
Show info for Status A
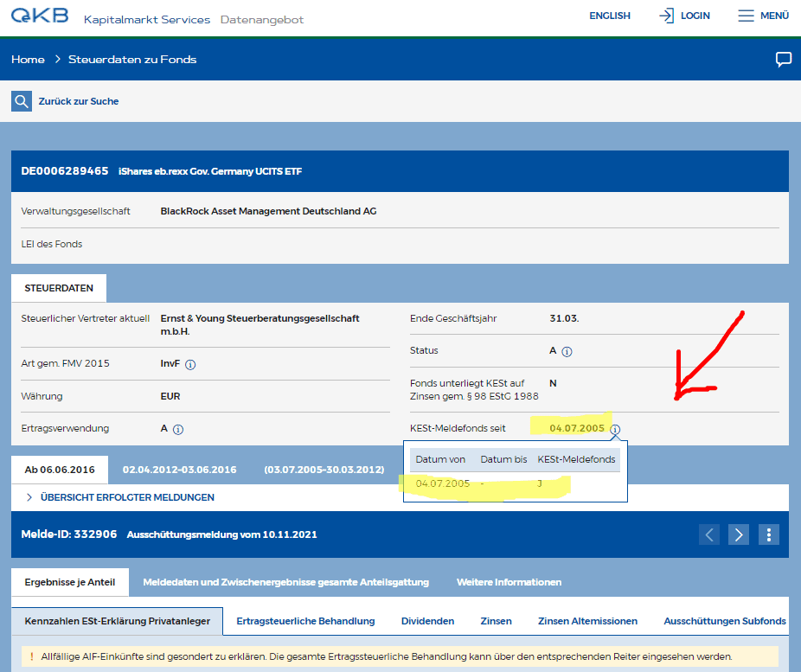(567, 351)
